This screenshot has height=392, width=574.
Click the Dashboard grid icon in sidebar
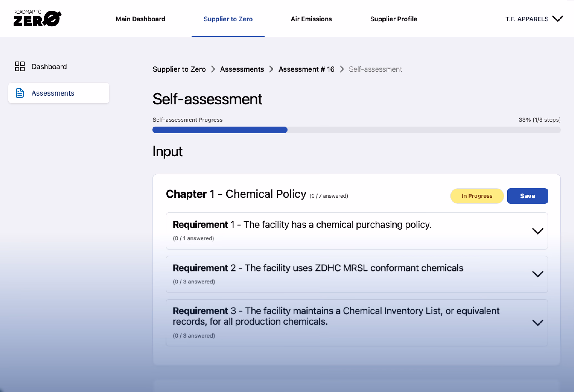[20, 66]
